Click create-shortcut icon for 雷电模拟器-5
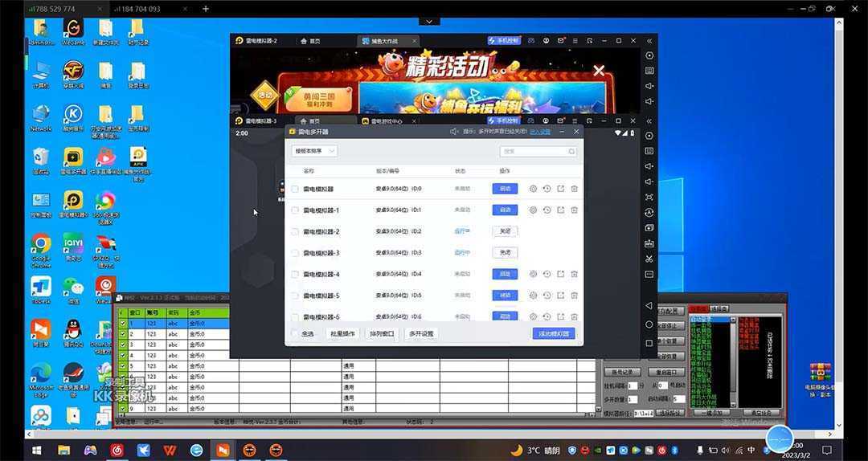 [x=560, y=296]
